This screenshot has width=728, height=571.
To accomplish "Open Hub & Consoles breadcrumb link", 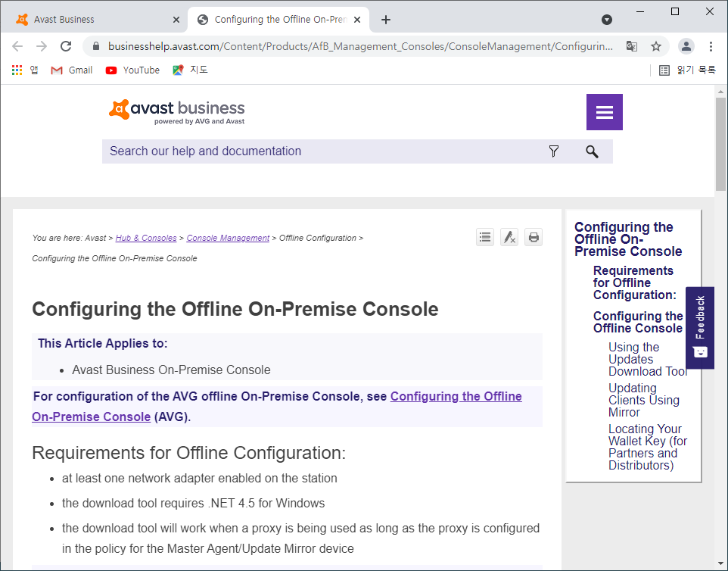I will (146, 238).
